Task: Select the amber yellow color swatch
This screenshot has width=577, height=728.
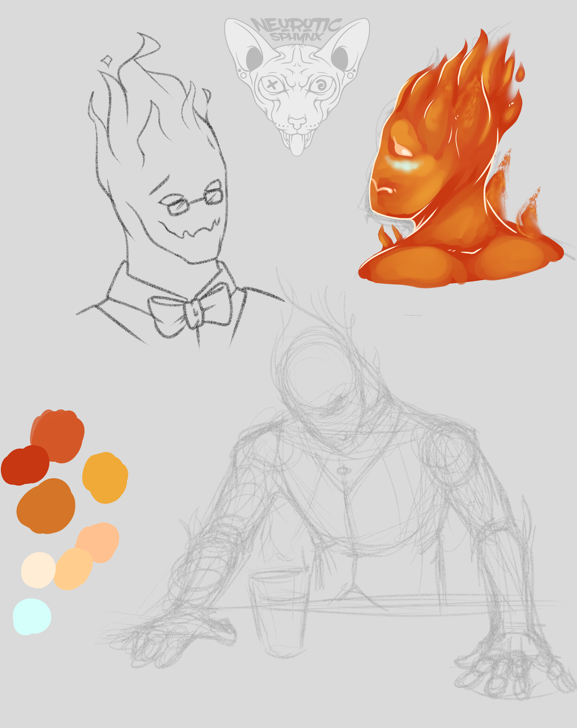Action: (x=105, y=478)
